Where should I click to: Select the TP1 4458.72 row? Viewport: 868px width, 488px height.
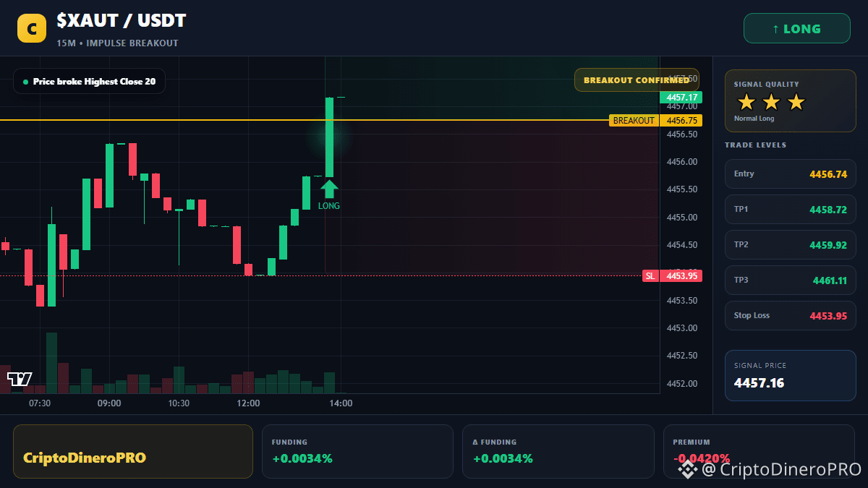tap(791, 209)
